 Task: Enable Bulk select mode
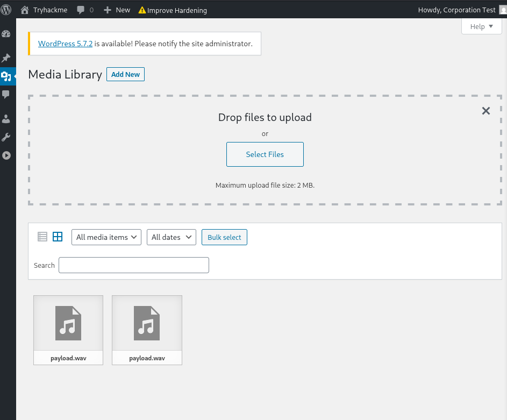(x=224, y=237)
